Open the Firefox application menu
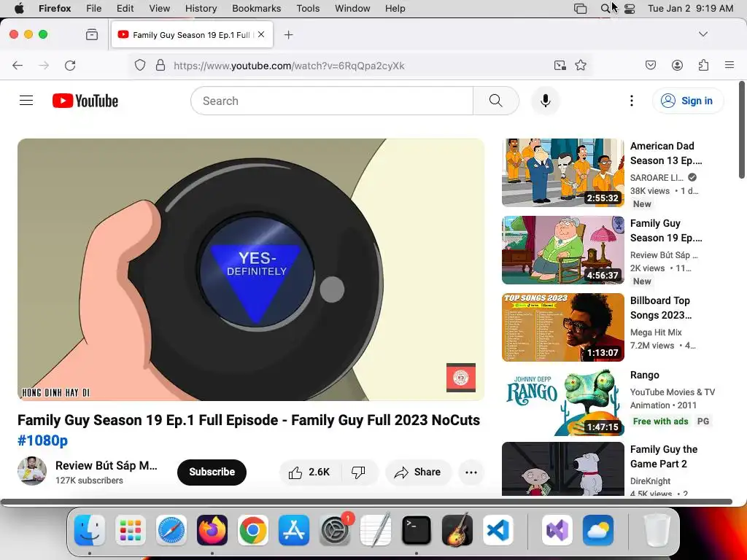Image resolution: width=747 pixels, height=560 pixels. [x=729, y=65]
